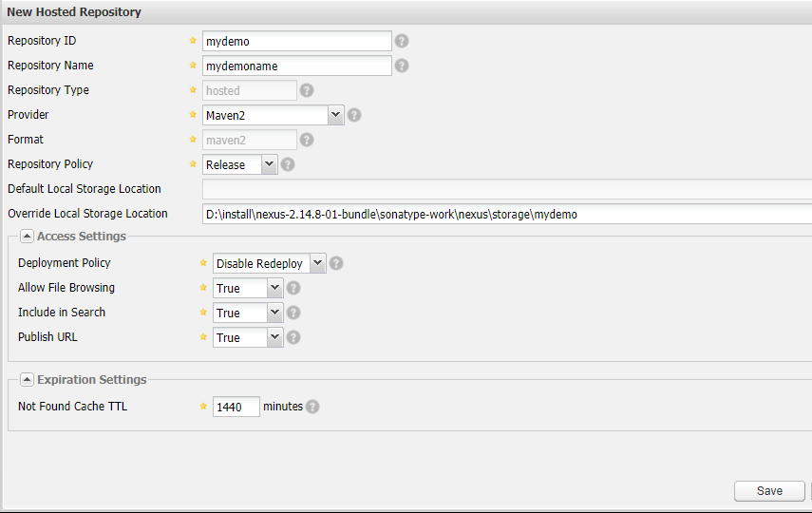Show help for Allow File Browsing
Screen dimensions: 812x513
point(293,288)
